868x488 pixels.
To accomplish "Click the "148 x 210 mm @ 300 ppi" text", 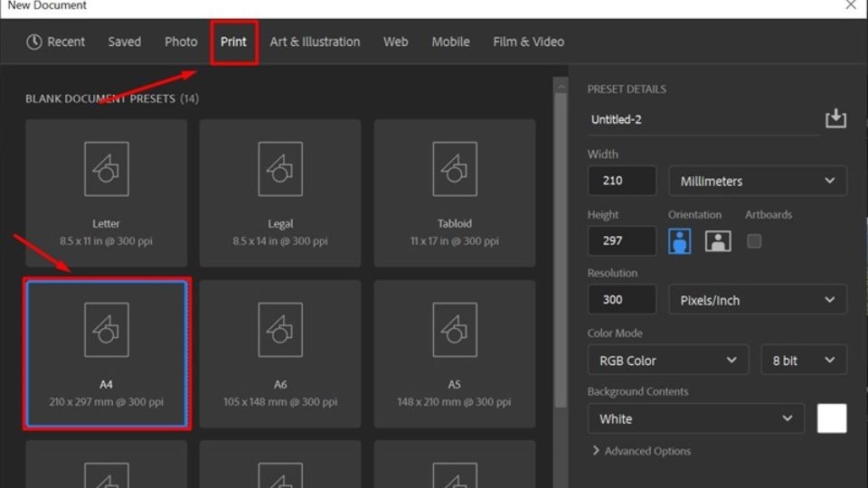I will [x=455, y=401].
